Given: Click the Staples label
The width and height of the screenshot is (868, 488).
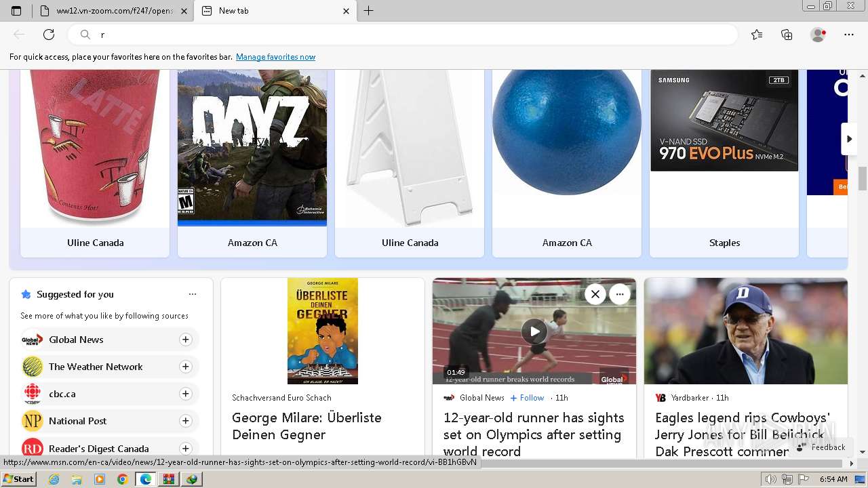Looking at the screenshot, I should coord(724,243).
